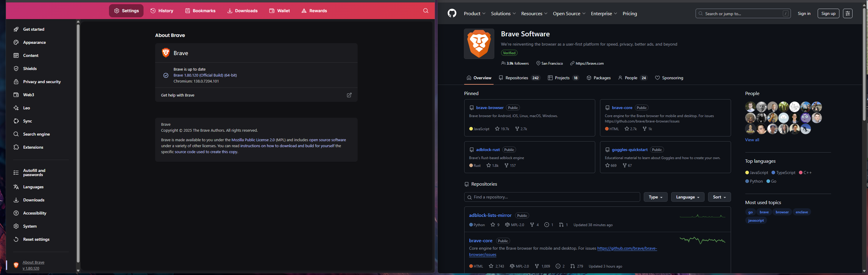Expand the Resources menu on GitHub

[534, 14]
